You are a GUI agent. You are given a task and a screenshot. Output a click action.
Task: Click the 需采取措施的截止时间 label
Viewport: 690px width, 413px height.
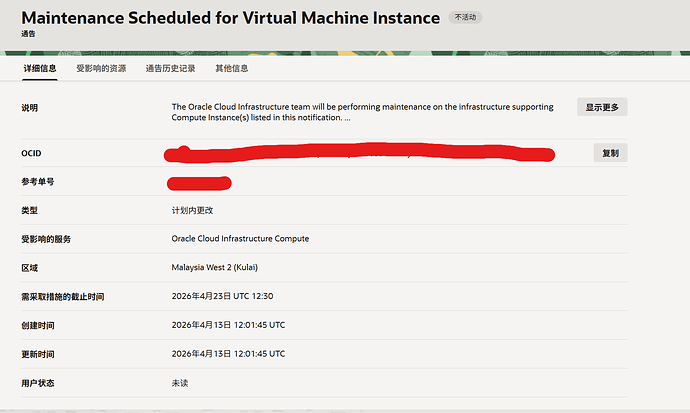[63, 297]
